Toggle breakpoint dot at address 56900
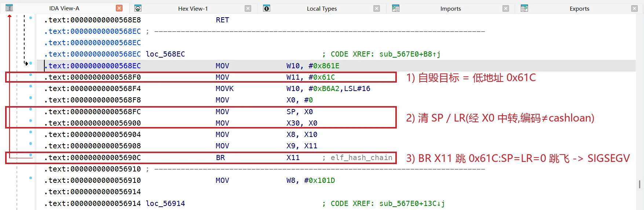The image size is (644, 210). point(30,121)
